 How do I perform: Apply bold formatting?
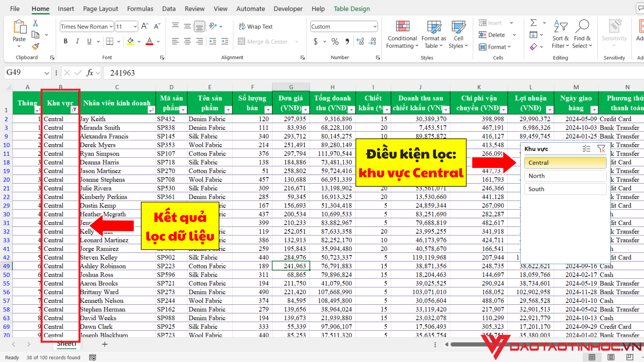65,41
